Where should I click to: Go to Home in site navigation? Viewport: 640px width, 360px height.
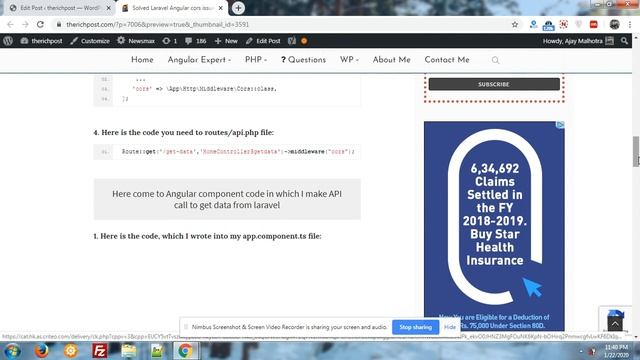pyautogui.click(x=142, y=60)
